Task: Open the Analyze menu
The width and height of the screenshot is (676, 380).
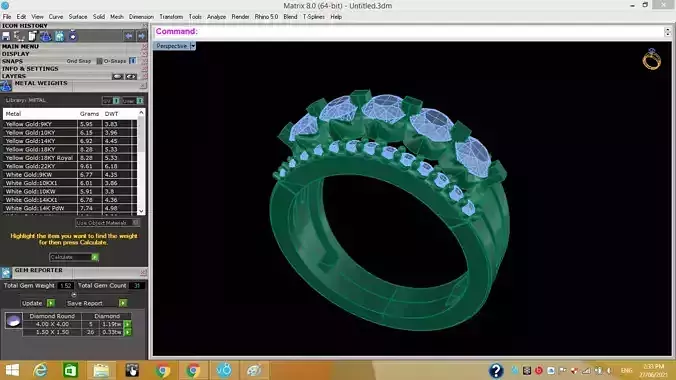Action: [x=216, y=17]
